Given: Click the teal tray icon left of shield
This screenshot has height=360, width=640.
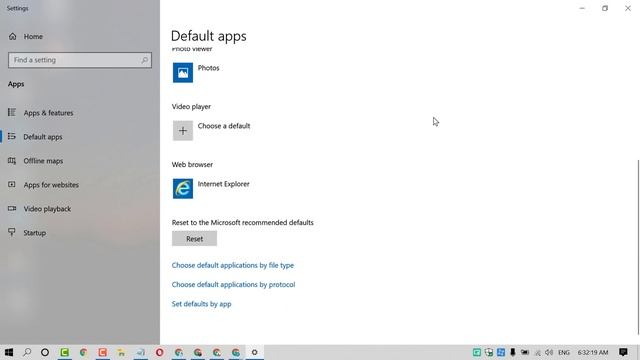Looking at the screenshot, I should click(x=476, y=352).
